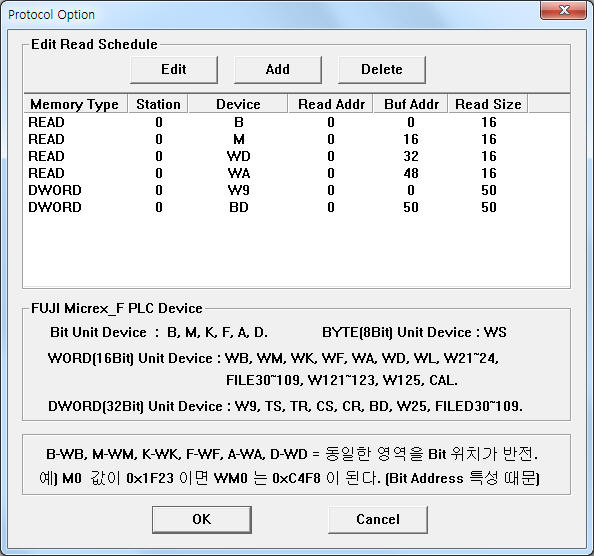Add a new read schedule entry
The height and width of the screenshot is (556, 594).
pos(278,70)
